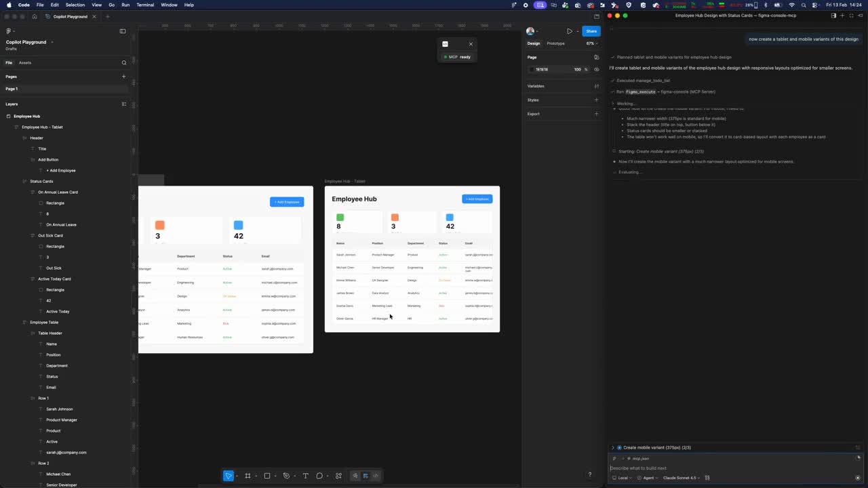
Task: Switch to the Prototype tab
Action: [555, 43]
